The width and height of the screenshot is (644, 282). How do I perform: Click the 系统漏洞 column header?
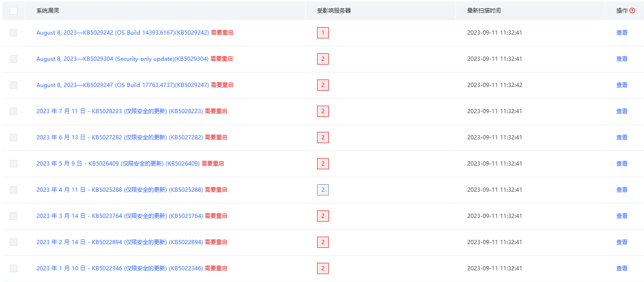[48, 10]
